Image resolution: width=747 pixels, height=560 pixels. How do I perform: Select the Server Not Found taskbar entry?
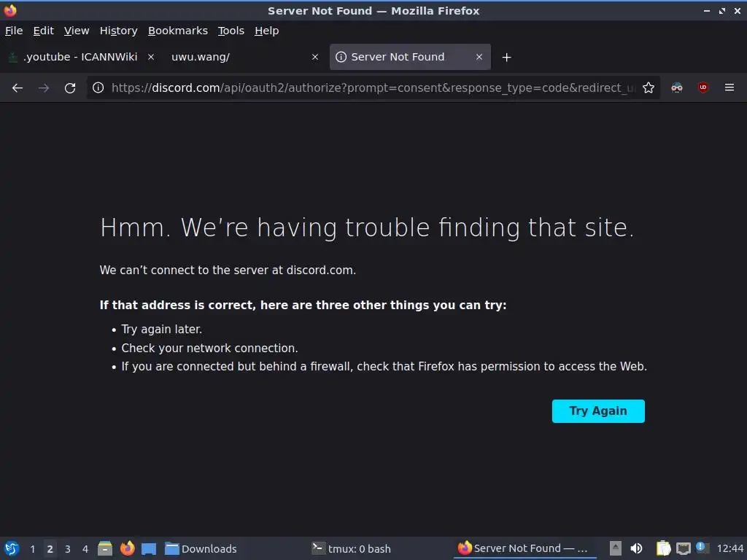pyautogui.click(x=524, y=548)
